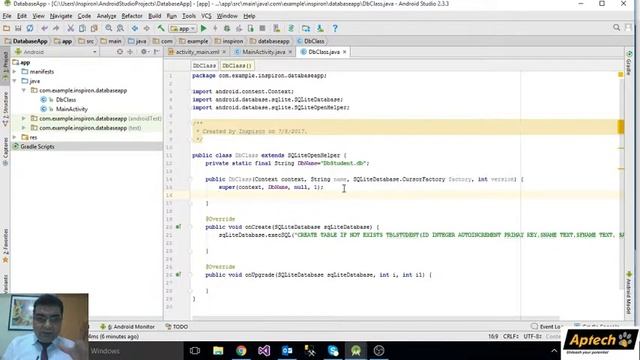Click the Copy toolbar icon
This screenshot has width=640, height=360.
tap(82, 28)
